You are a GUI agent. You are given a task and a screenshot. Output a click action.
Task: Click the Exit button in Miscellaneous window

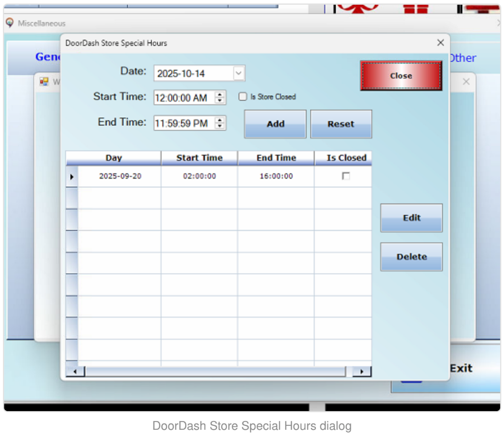(x=461, y=368)
